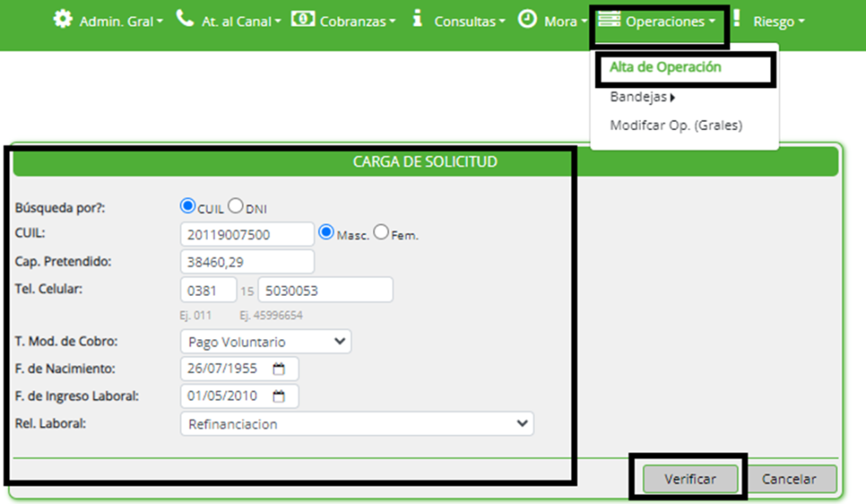Open calendar picker for F. de Nacimiento

coord(280,370)
